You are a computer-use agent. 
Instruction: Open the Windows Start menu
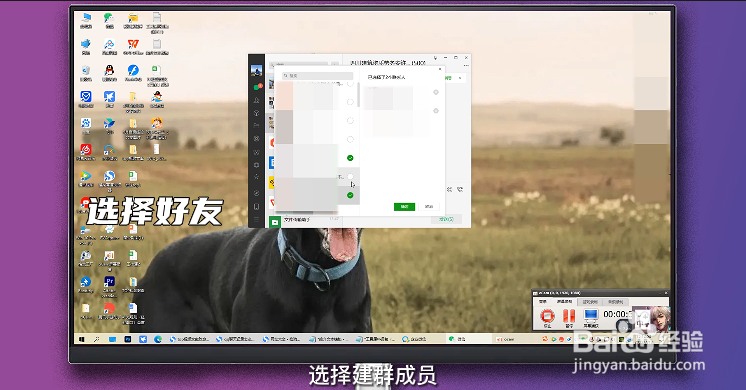click(x=82, y=339)
